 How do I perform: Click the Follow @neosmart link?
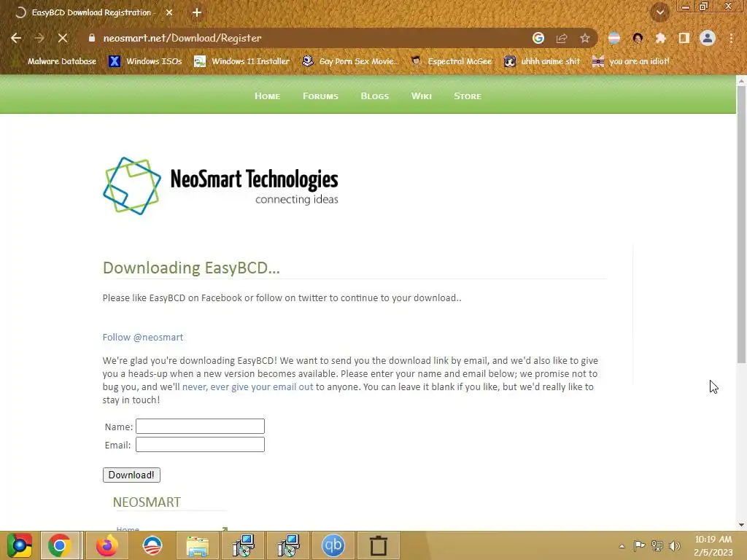[x=143, y=338]
